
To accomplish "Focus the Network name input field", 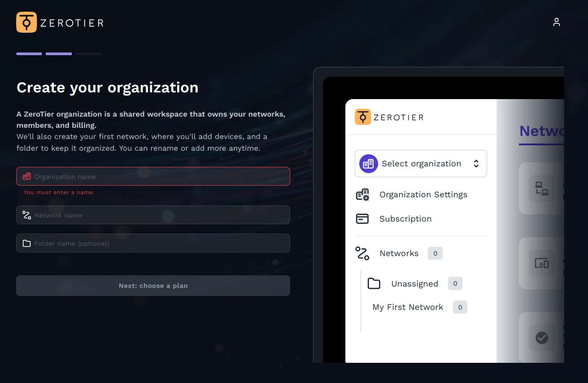I will click(x=153, y=215).
